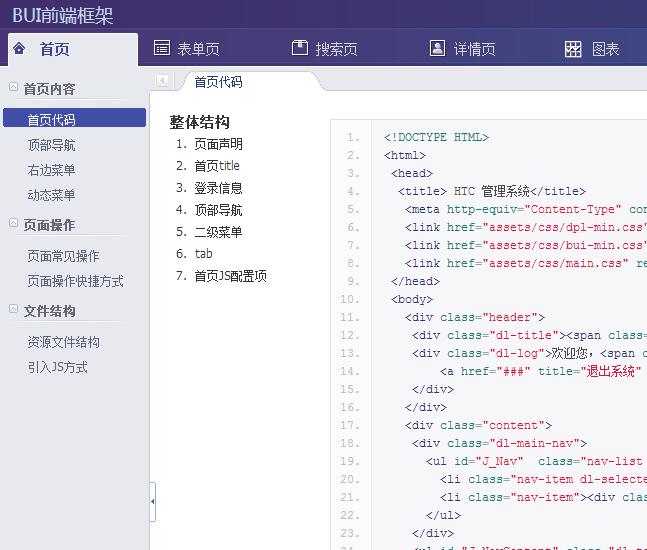
Task: Select the 首页代码 content tab
Action: 218,82
